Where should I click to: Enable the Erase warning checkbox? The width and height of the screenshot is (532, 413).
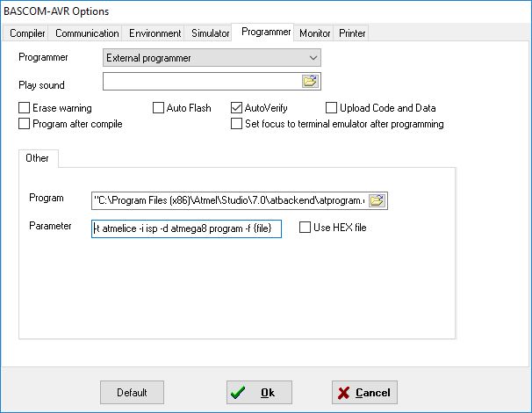(24, 108)
